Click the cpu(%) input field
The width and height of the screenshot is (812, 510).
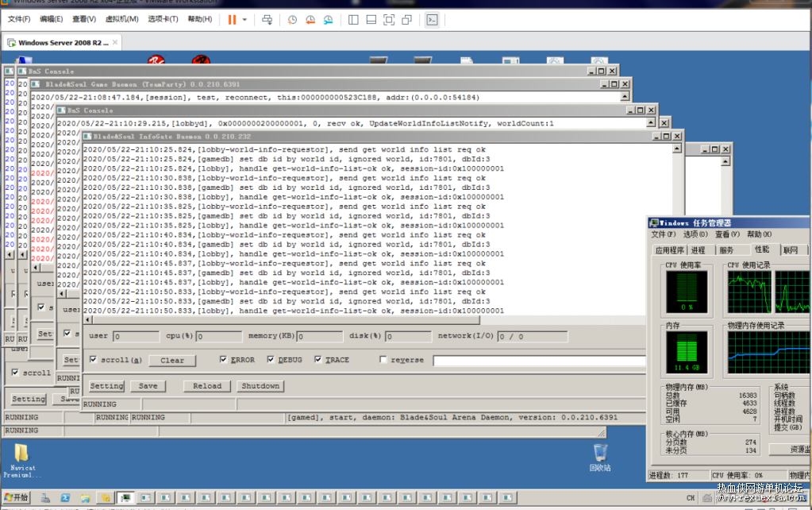click(218, 336)
